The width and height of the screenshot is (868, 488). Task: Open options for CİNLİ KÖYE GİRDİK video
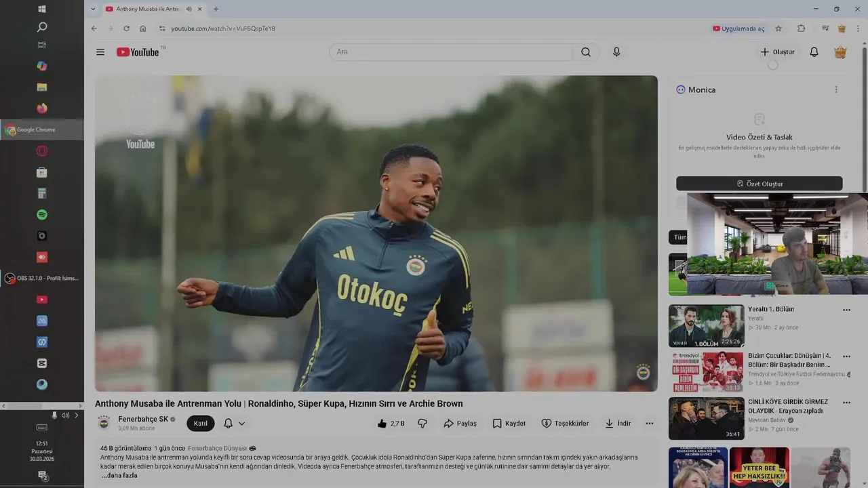pos(846,403)
